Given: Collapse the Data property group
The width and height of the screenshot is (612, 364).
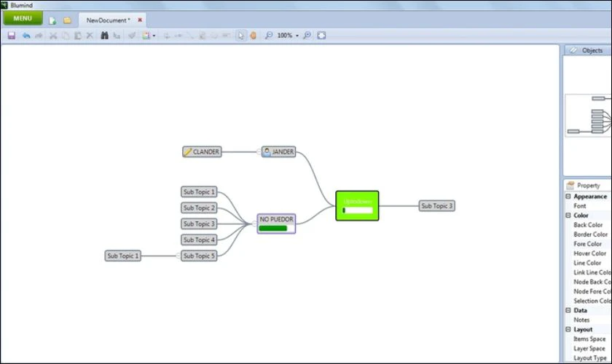Looking at the screenshot, I should (568, 310).
